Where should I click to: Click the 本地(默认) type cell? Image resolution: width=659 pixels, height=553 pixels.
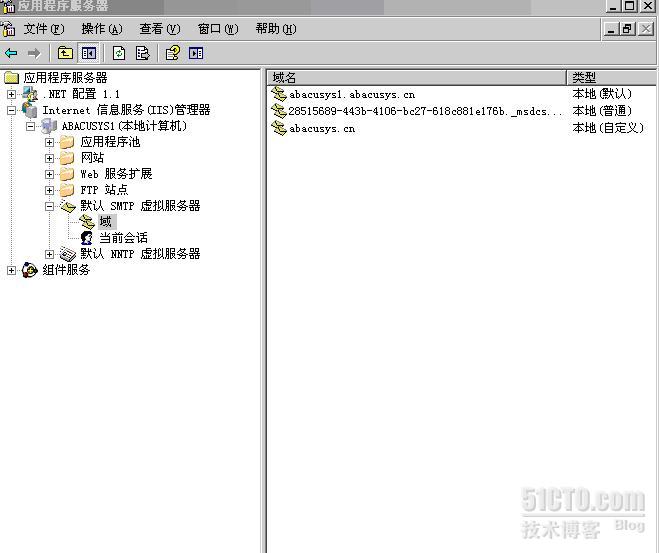tap(602, 94)
